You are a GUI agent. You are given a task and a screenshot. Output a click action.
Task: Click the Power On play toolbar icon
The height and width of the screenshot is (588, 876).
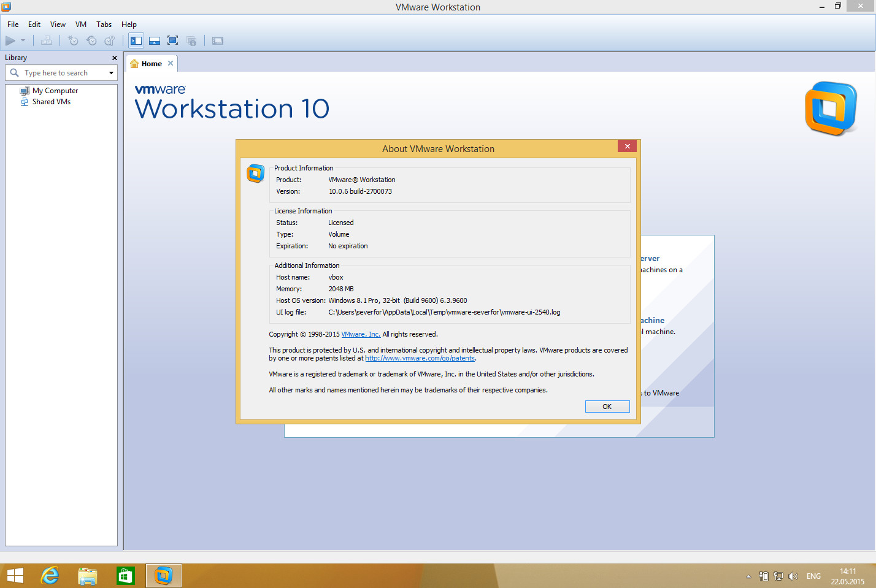point(10,40)
